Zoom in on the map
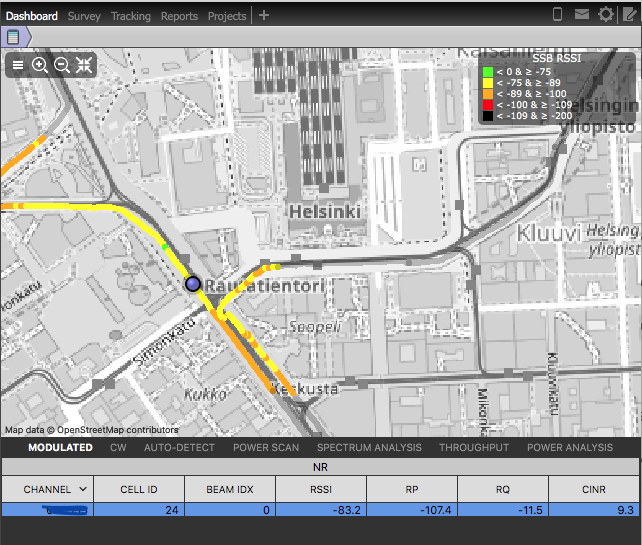This screenshot has width=642, height=545. pyautogui.click(x=40, y=65)
